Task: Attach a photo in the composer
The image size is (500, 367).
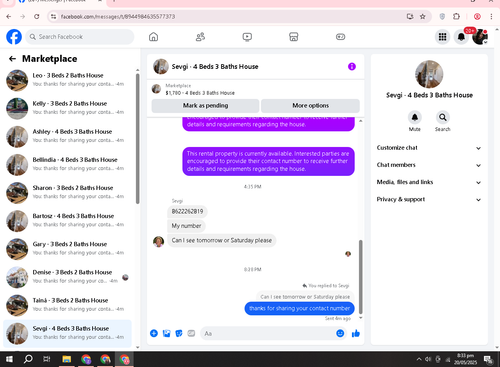Action: [x=166, y=333]
